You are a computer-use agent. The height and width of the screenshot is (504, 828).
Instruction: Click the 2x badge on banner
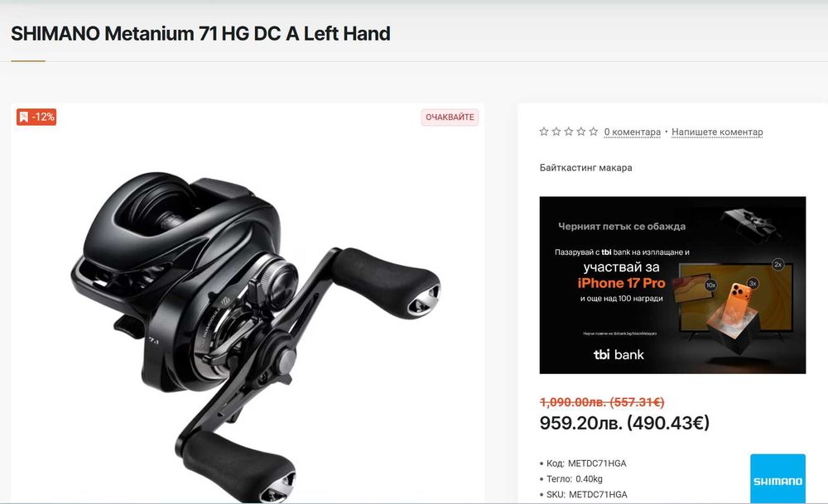(777, 264)
